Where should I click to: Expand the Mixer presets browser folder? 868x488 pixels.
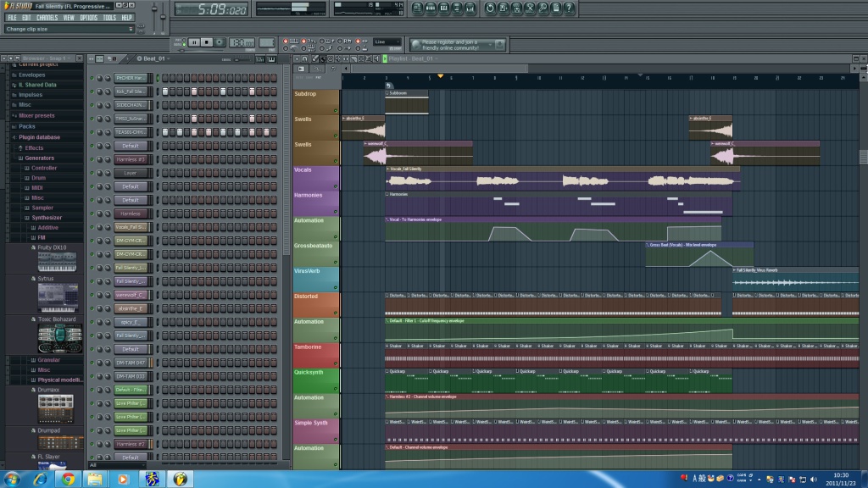click(36, 115)
